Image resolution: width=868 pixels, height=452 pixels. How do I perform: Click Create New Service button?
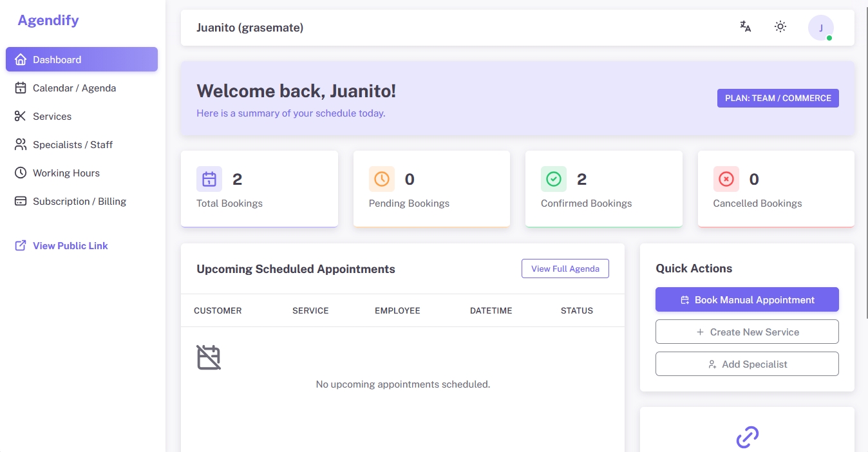pyautogui.click(x=747, y=332)
